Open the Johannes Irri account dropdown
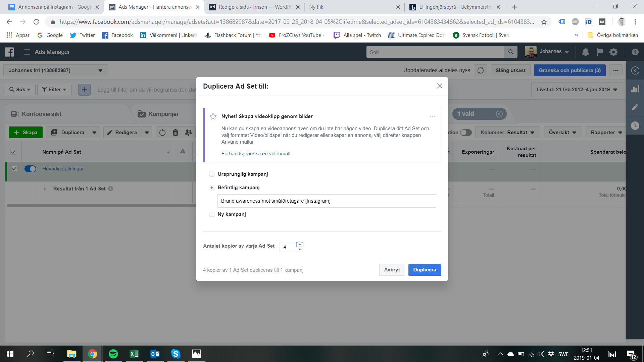Screen dimensions: 644x362 tap(56, 70)
